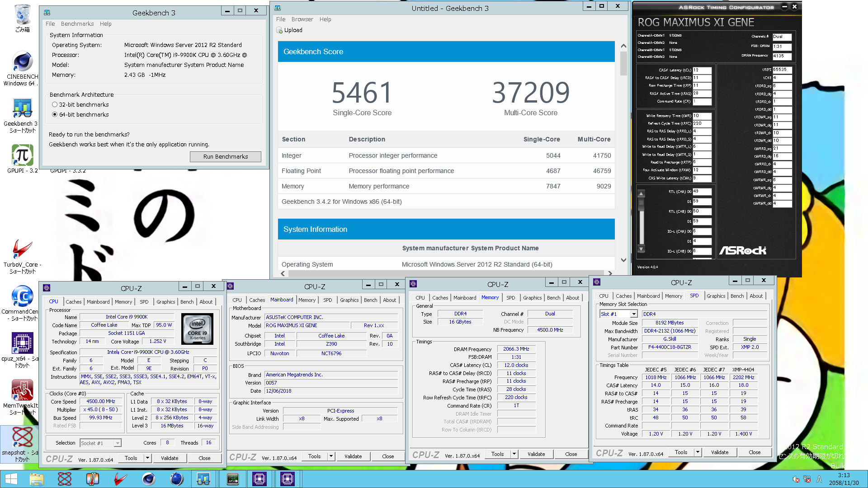The image size is (868, 488).
Task: Open the GPUPI 3.2 desktop icon
Action: click(22, 158)
